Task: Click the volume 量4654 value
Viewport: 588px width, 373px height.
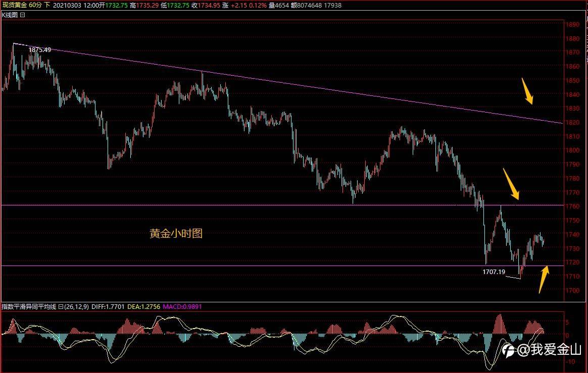Action: [x=279, y=5]
